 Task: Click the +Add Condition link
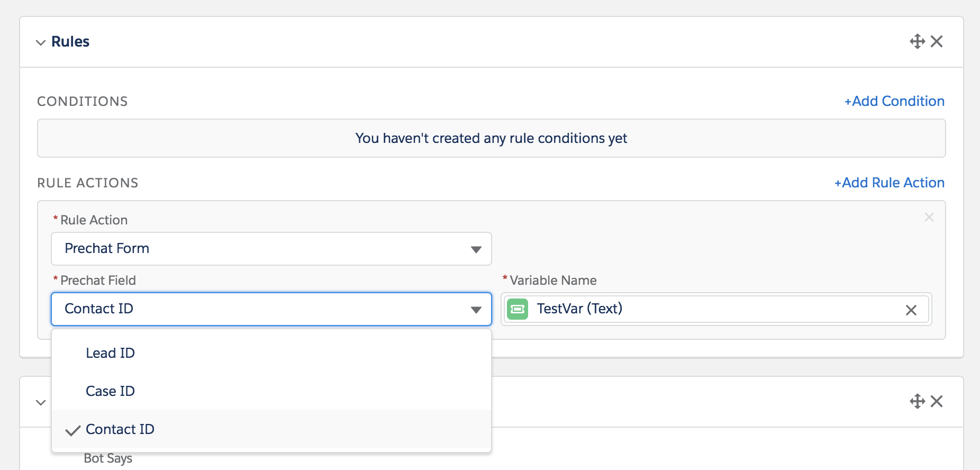pyautogui.click(x=894, y=101)
